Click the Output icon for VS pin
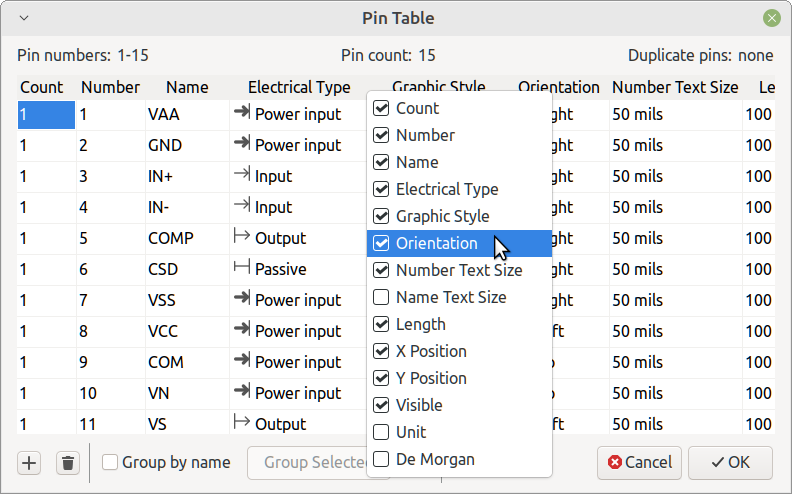 tap(242, 422)
